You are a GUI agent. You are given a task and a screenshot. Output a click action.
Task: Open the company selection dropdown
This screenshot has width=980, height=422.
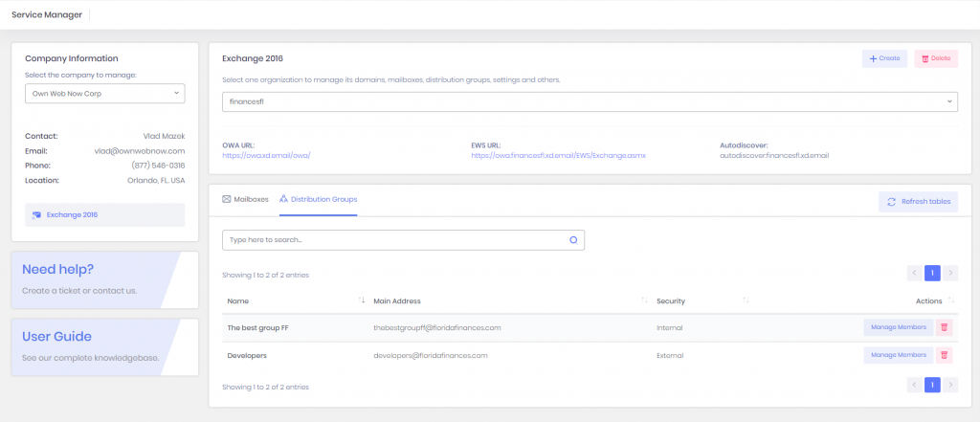pyautogui.click(x=104, y=94)
